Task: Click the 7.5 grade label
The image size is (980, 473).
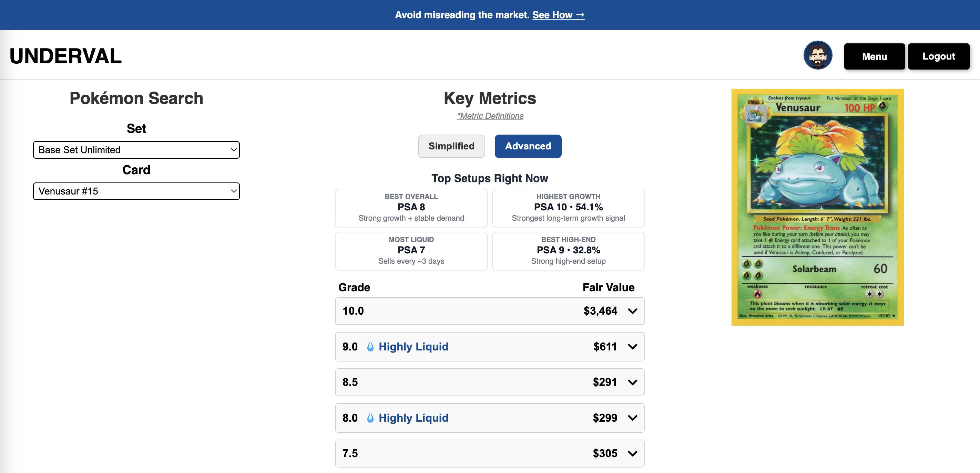Action: pos(350,453)
